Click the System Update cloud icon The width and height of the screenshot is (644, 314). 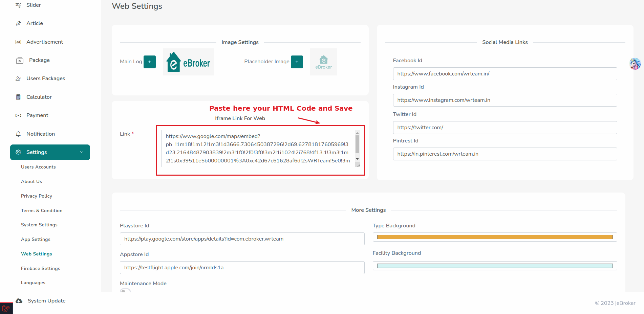[x=19, y=301]
